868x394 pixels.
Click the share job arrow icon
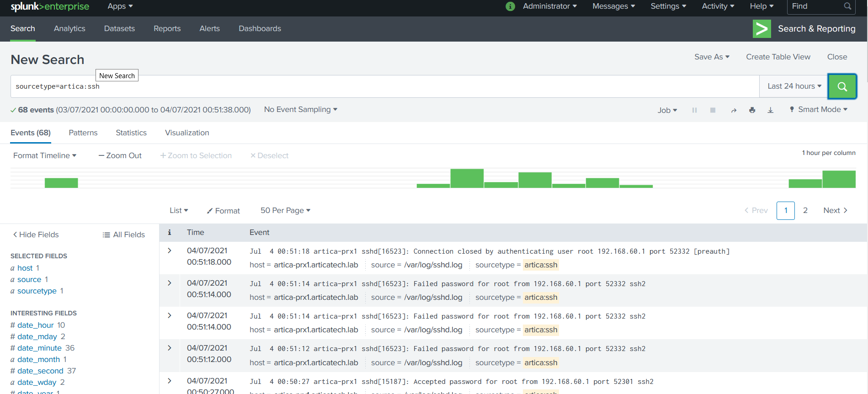pos(734,110)
